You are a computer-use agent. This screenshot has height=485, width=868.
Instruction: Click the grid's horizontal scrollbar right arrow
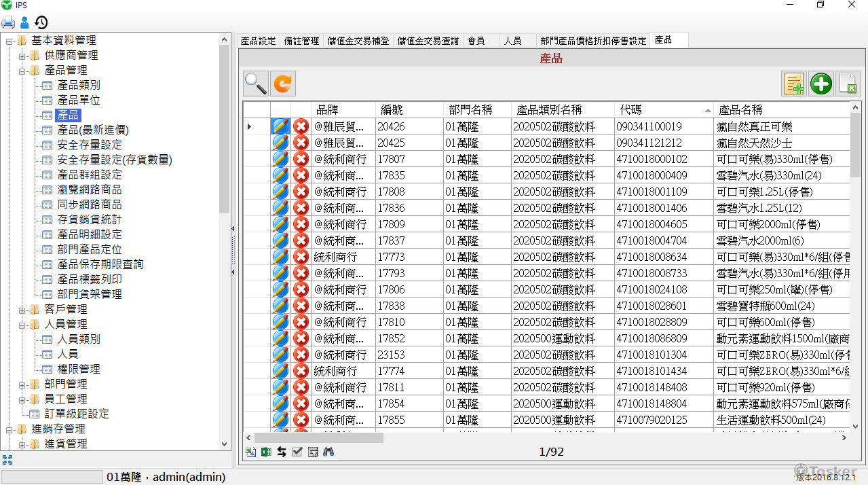click(x=844, y=438)
